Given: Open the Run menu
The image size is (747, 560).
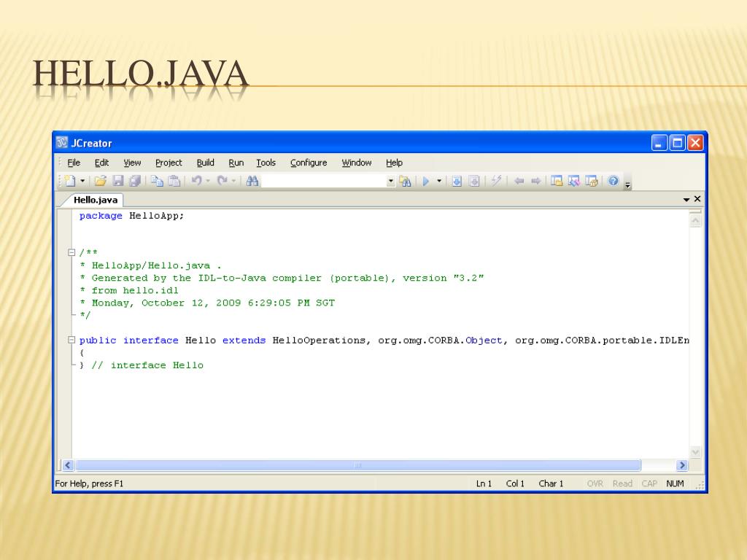Looking at the screenshot, I should coord(236,163).
